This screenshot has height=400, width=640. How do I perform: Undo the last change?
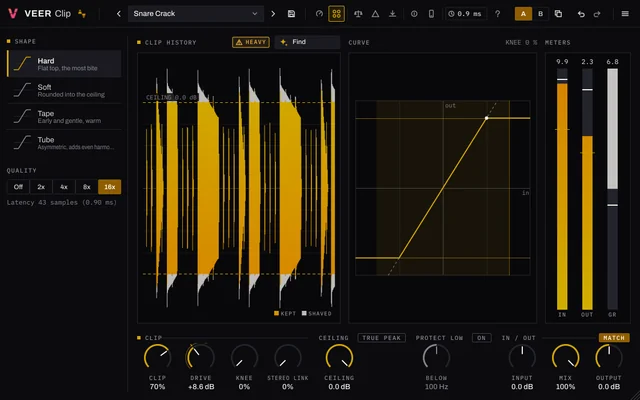pyautogui.click(x=581, y=14)
